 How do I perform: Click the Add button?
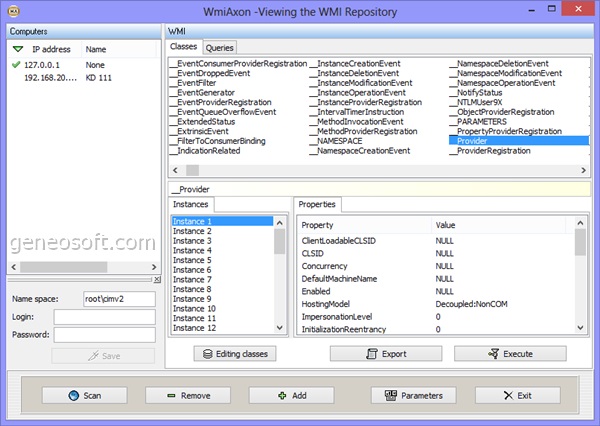(292, 395)
